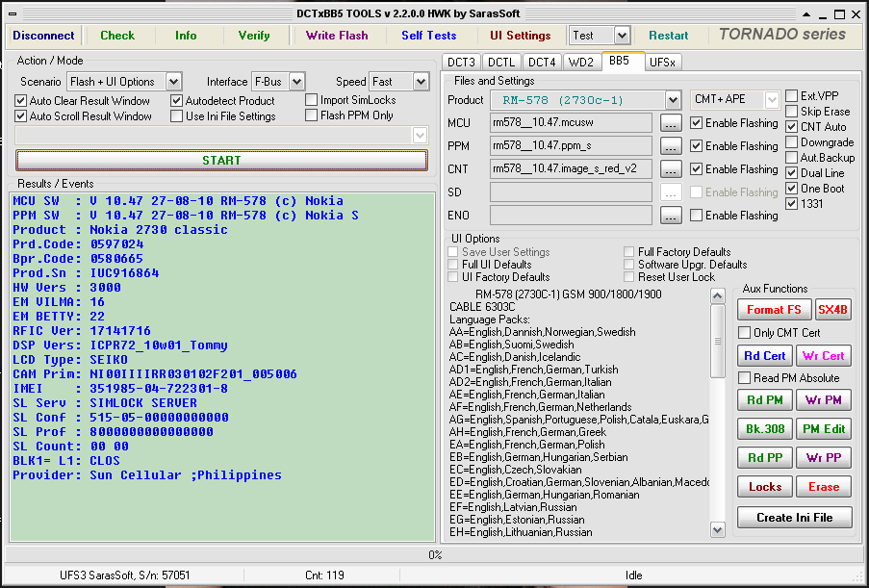Toggle Auto Scroll Result Window checkbox
869x588 pixels.
pos(84,116)
